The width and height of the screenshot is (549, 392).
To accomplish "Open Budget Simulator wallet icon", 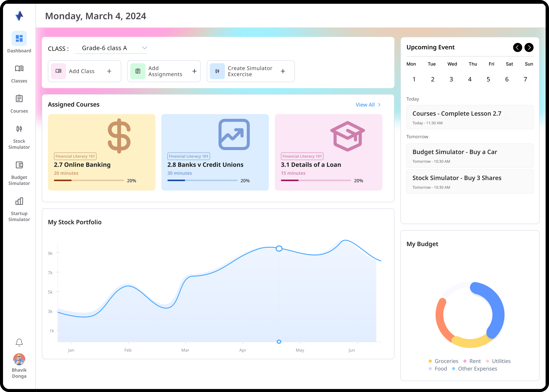I will pyautogui.click(x=19, y=165).
